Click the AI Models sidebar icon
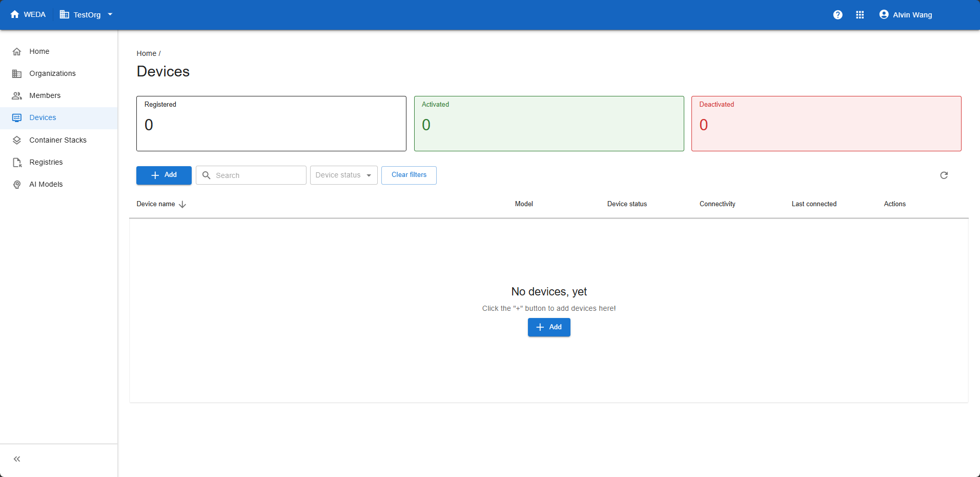 [x=17, y=185]
